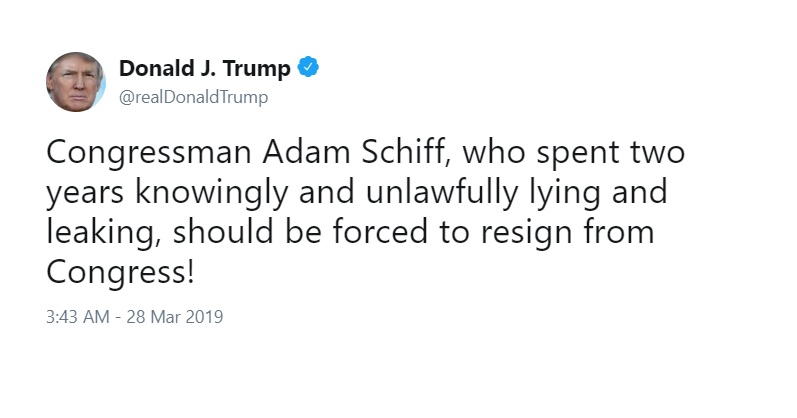Click the final word Congress! in tweet
Viewport: 797px width, 418px height.
pyautogui.click(x=120, y=274)
